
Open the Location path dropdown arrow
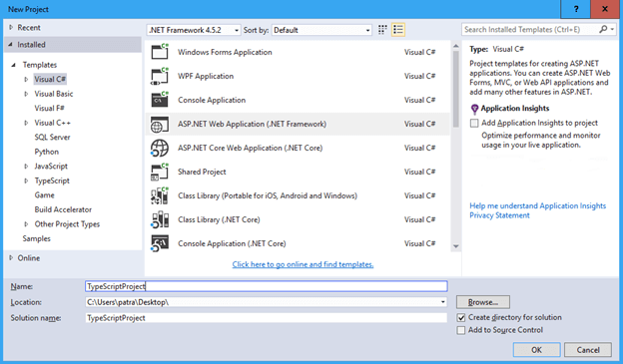click(x=442, y=302)
